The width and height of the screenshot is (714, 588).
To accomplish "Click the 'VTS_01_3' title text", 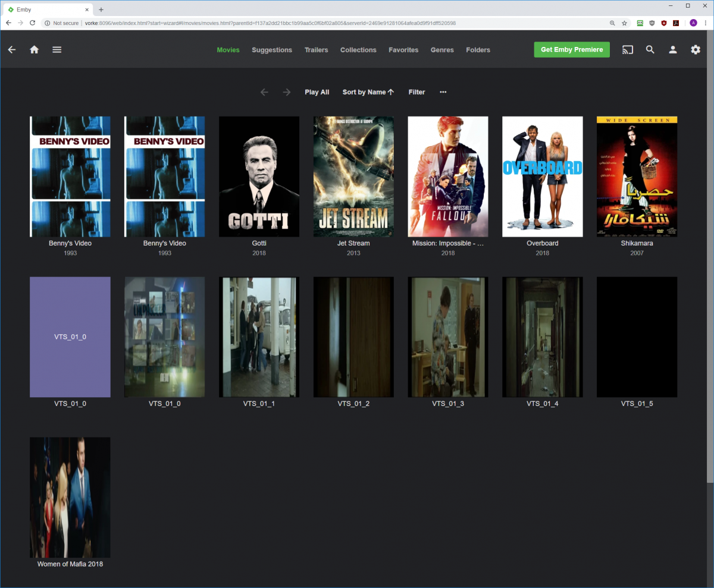I will (x=448, y=404).
